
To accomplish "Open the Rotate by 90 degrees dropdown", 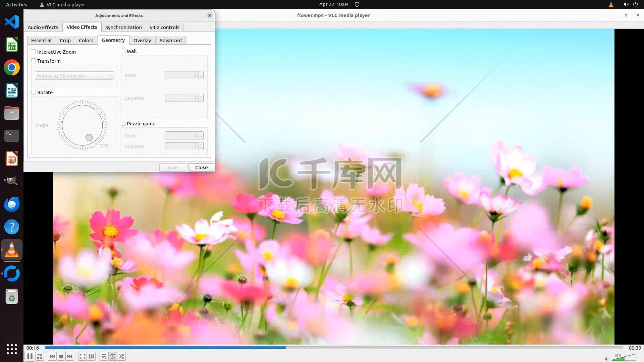I will pos(74,76).
